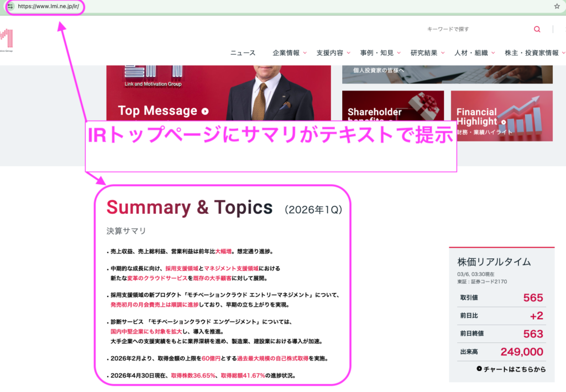Click arrow icon beside Financial Highlight
This screenshot has width=566, height=392.
pyautogui.click(x=504, y=122)
